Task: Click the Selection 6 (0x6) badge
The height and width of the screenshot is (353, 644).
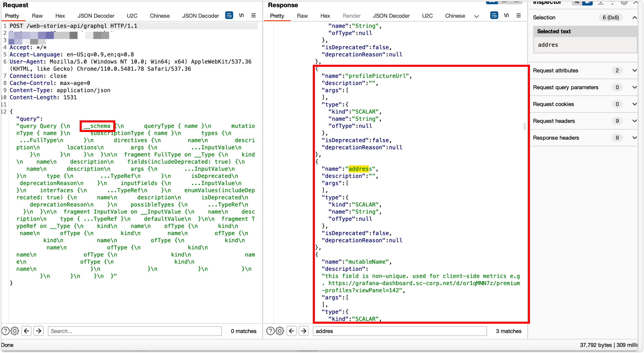Action: [x=610, y=18]
